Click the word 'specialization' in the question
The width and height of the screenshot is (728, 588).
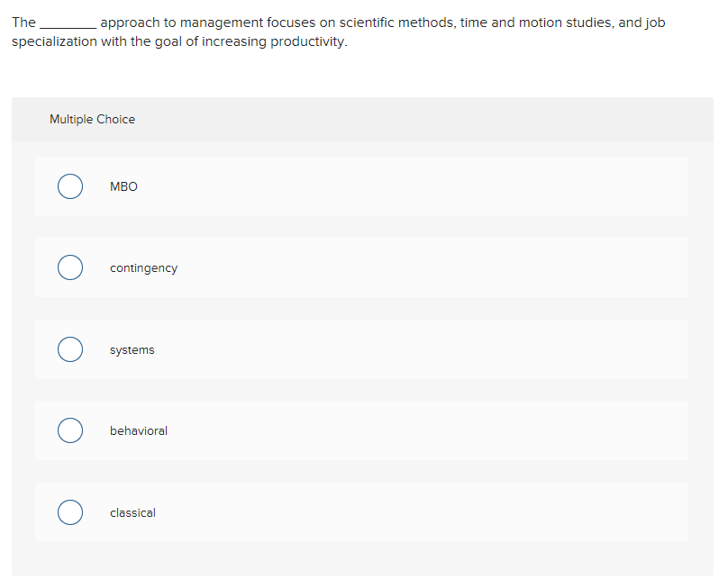point(54,41)
